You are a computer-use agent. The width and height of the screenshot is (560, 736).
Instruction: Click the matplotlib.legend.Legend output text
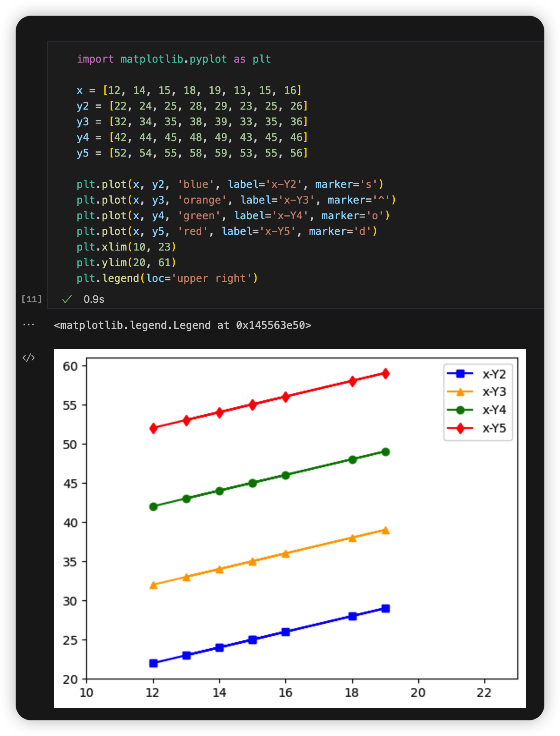pyautogui.click(x=183, y=325)
